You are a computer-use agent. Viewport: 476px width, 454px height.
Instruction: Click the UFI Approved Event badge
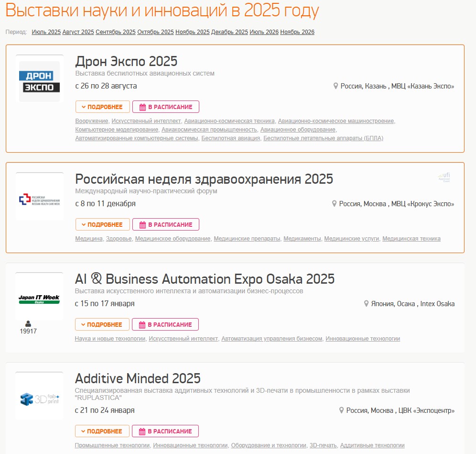point(443,177)
